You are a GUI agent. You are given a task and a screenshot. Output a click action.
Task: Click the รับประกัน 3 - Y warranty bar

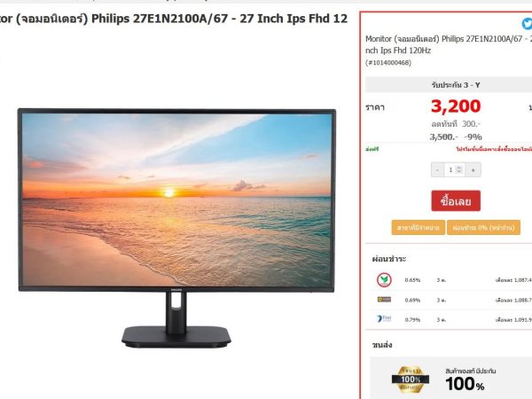449,85
